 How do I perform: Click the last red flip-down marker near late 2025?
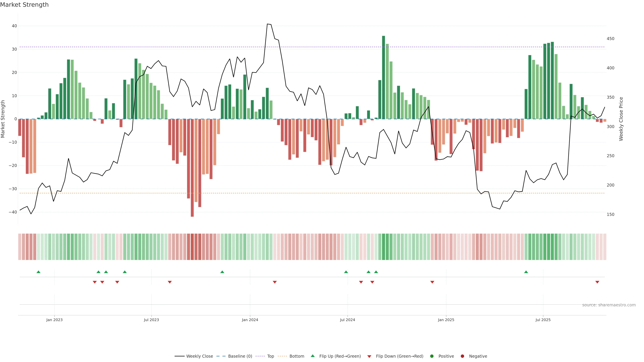click(597, 282)
